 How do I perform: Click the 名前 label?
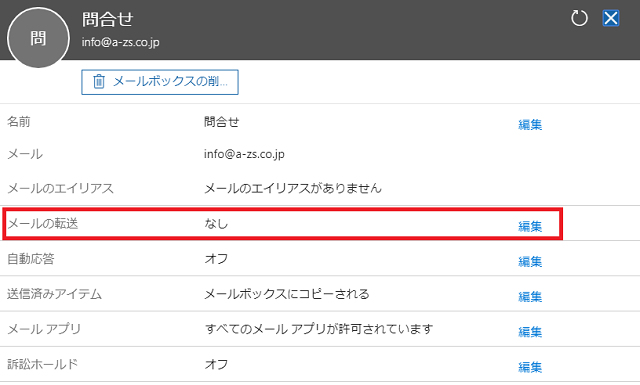(19, 122)
